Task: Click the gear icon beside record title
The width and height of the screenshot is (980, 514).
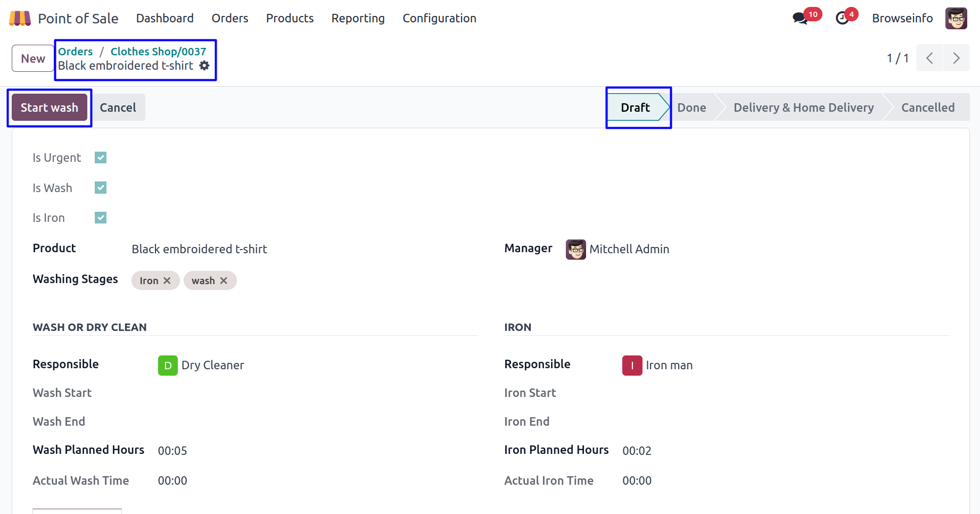Action: [204, 65]
